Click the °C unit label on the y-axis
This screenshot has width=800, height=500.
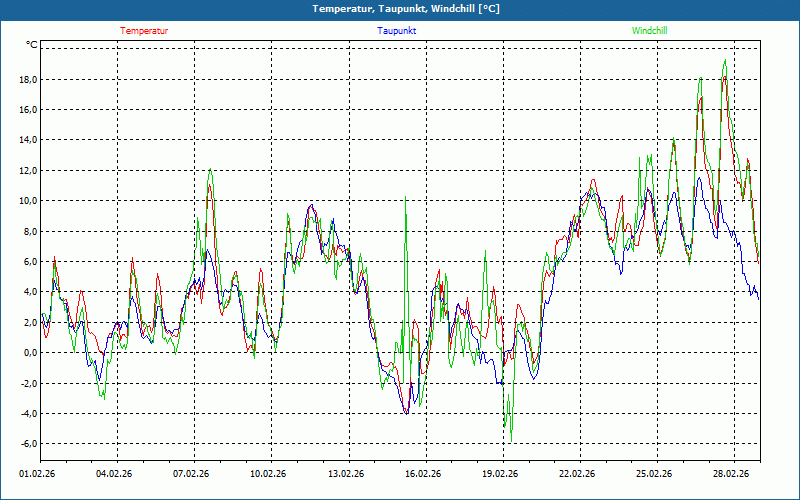32,45
